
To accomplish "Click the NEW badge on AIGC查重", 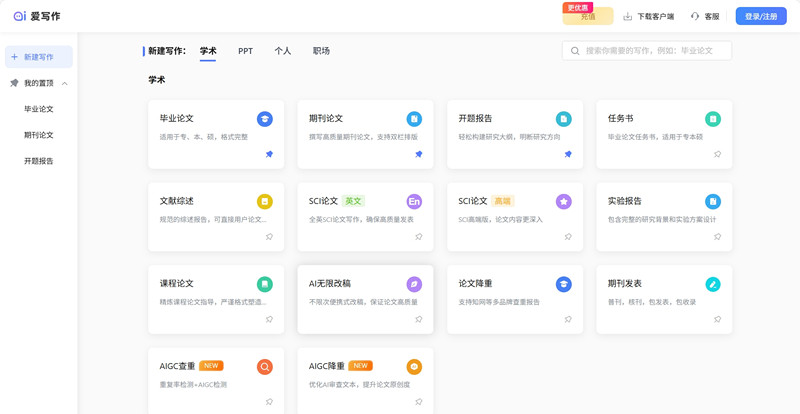I will coord(211,366).
